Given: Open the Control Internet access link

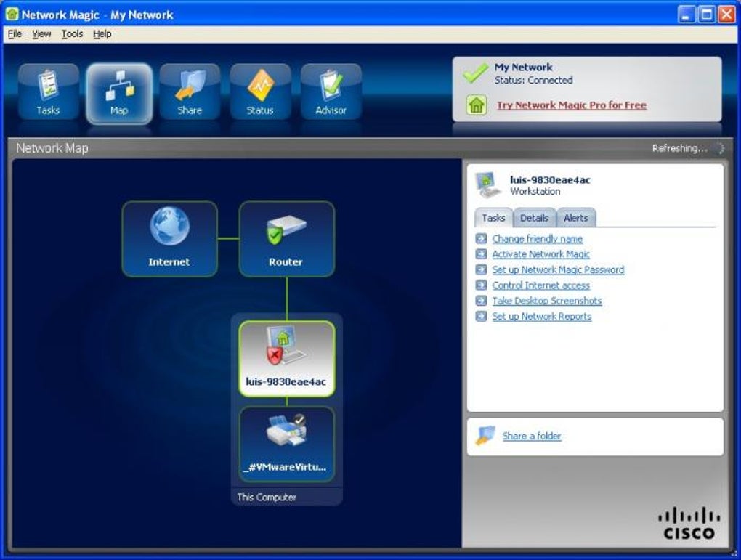Looking at the screenshot, I should tap(541, 285).
